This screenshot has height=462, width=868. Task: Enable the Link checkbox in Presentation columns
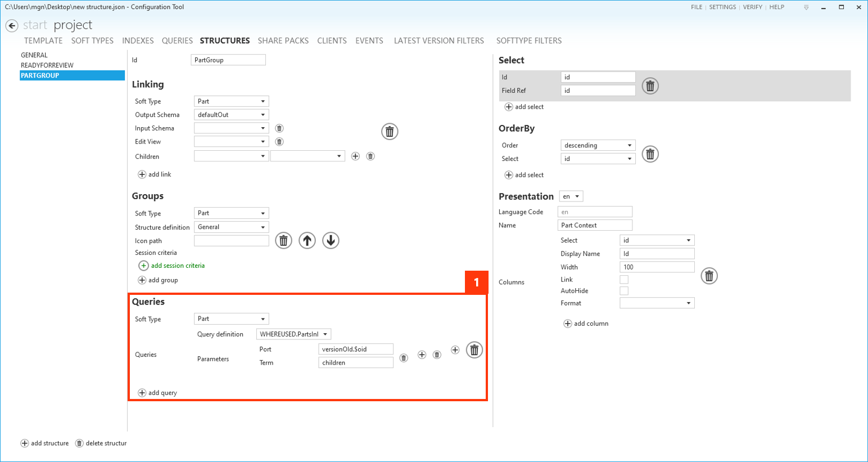click(x=624, y=279)
